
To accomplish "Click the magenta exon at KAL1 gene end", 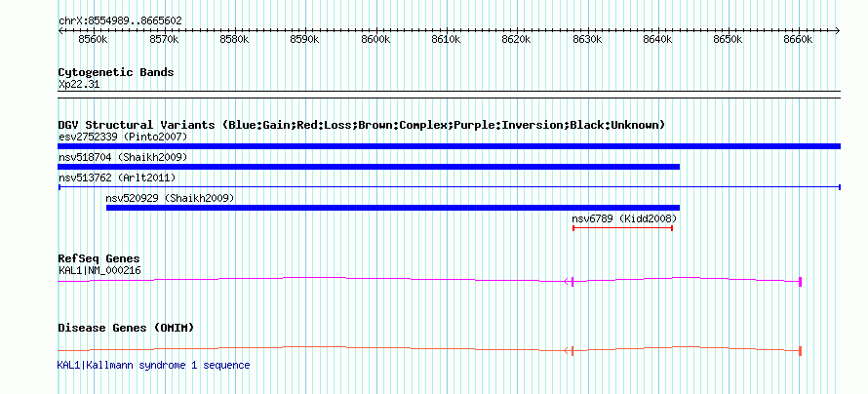I will pos(801,282).
